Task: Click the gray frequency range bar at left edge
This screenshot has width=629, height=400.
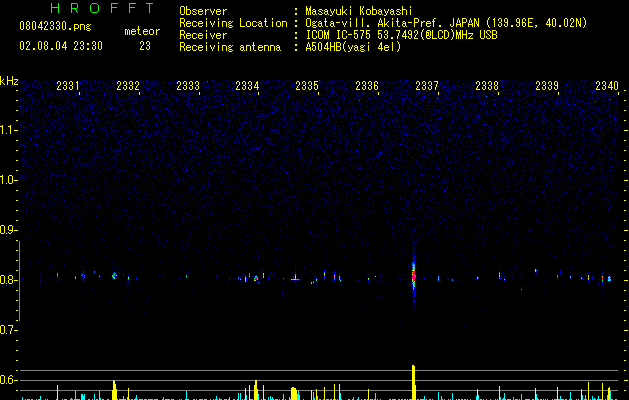Action: [19, 281]
